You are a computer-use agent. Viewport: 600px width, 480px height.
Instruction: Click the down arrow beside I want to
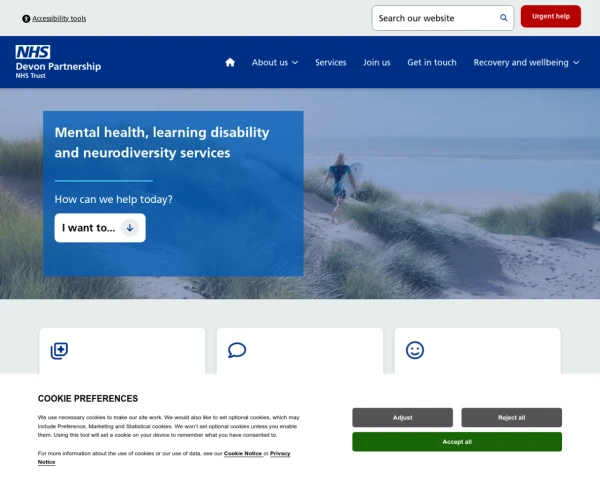[130, 228]
